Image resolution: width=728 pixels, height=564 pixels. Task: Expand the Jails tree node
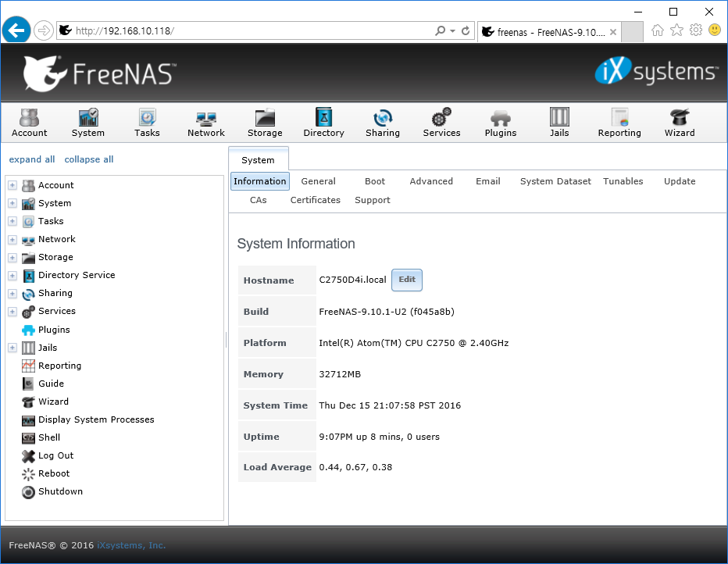12,348
